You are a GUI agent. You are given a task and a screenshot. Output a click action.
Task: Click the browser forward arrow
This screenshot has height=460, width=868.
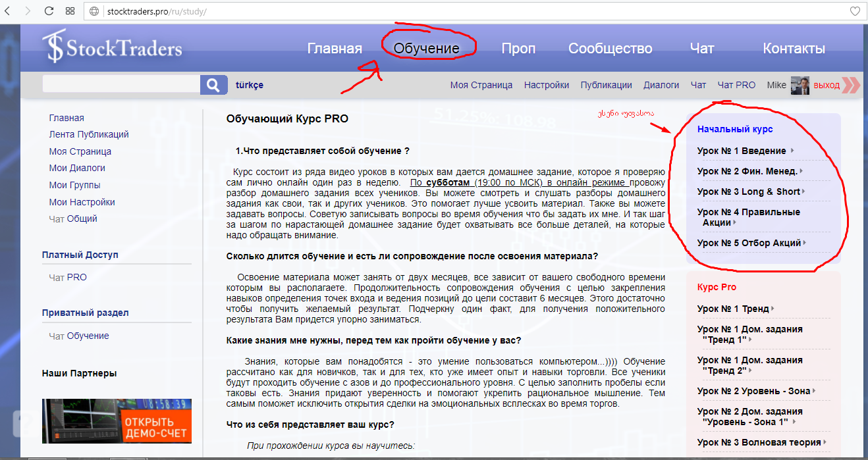[28, 11]
